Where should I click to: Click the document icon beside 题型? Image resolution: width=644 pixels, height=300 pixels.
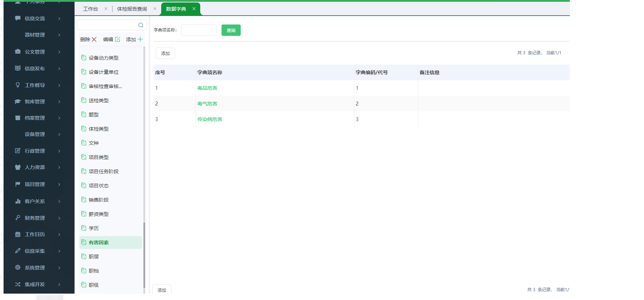pyautogui.click(x=84, y=114)
